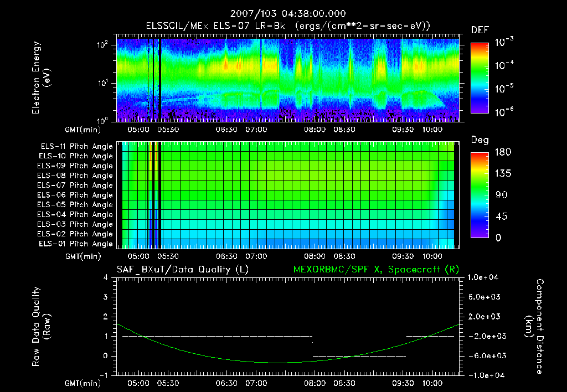567x392 pixels.
Task: Click the 05:00 label under the energy spectrogram
Action: 138,130
